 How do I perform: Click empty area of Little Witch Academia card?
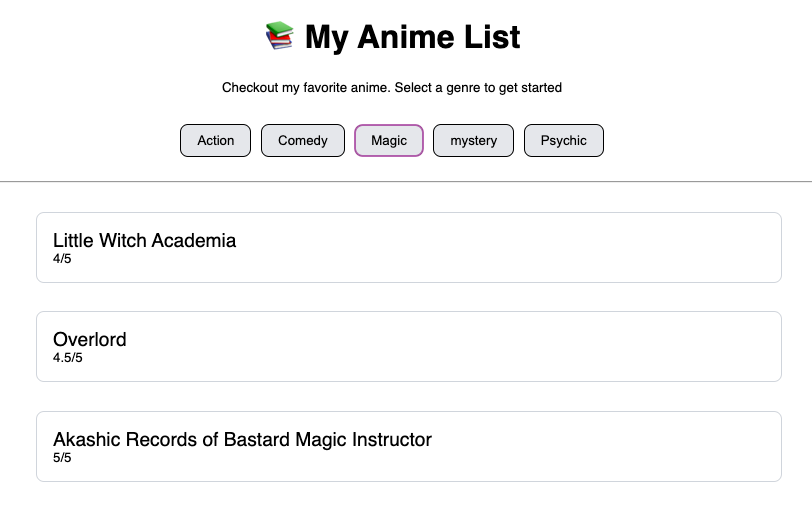coord(518,248)
